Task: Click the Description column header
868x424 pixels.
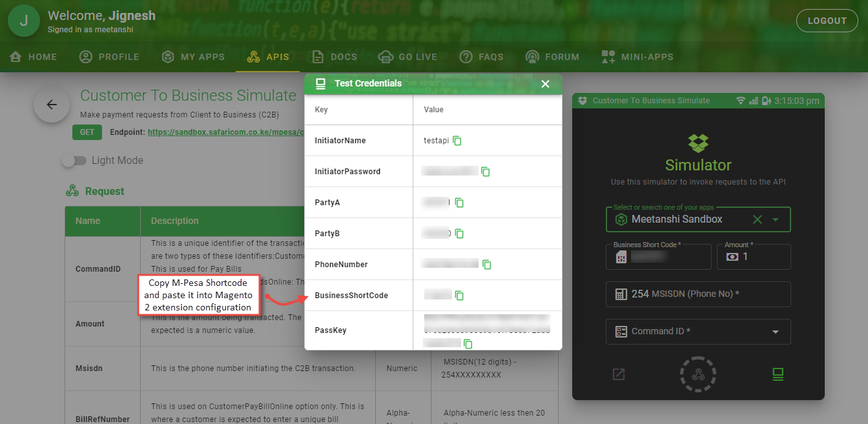Action: (x=175, y=221)
